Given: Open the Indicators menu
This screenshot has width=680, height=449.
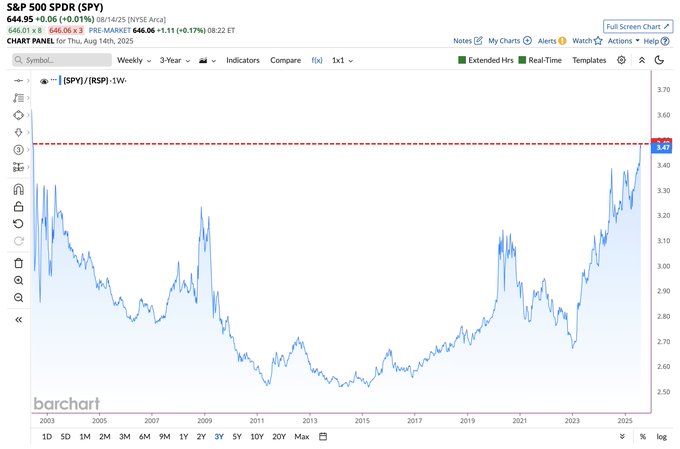Looking at the screenshot, I should [x=242, y=60].
